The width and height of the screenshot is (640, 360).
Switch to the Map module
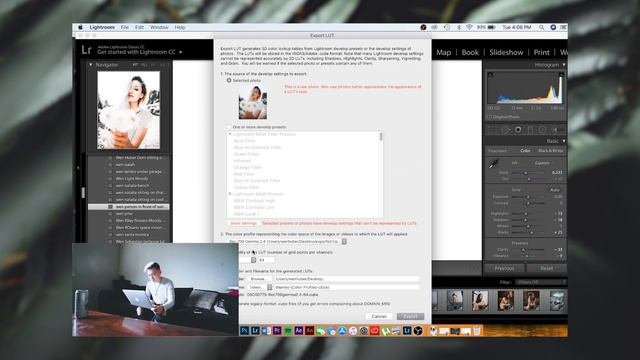[444, 52]
